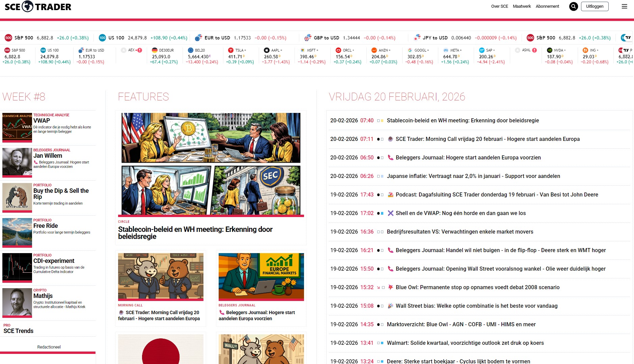The height and width of the screenshot is (364, 634).
Task: Click the 'WEEK #8' heading
Action: [x=24, y=97]
